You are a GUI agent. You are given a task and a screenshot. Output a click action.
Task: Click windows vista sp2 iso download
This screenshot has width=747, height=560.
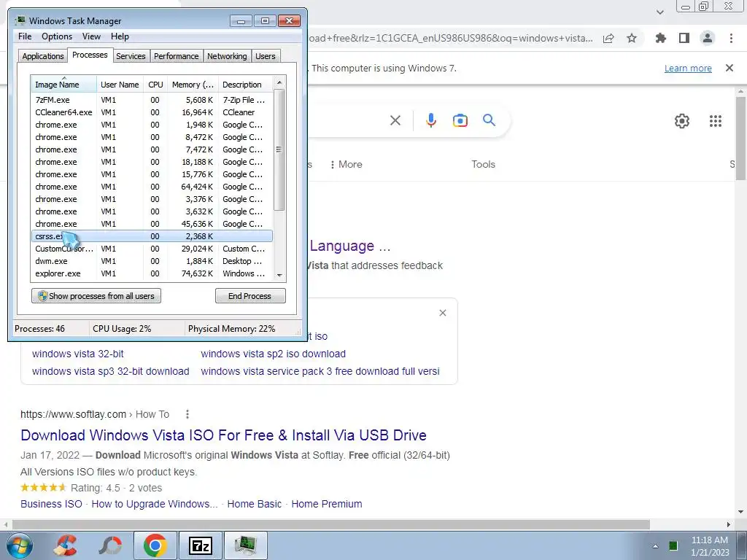pos(273,354)
